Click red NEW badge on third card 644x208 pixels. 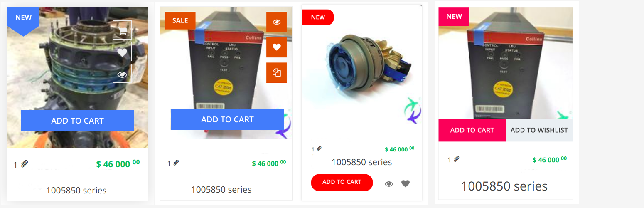pyautogui.click(x=318, y=17)
